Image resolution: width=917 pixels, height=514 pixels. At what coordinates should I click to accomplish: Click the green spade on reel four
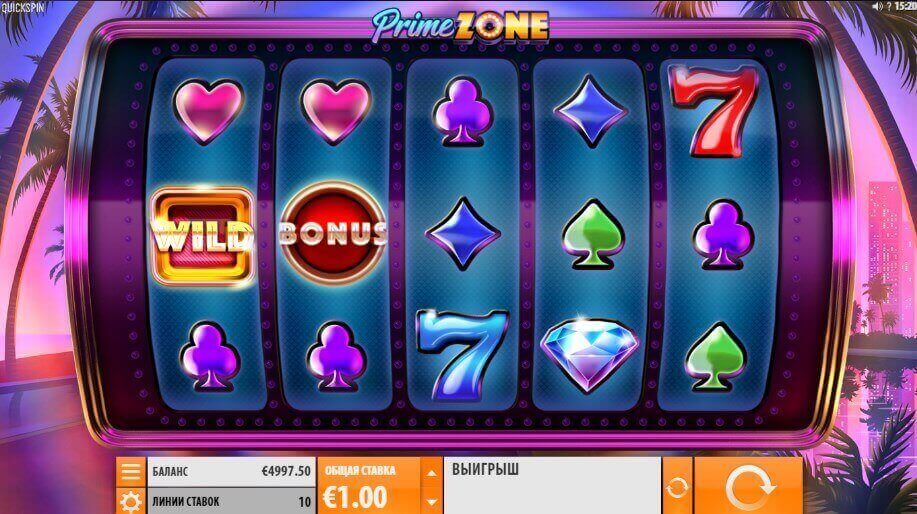point(593,235)
